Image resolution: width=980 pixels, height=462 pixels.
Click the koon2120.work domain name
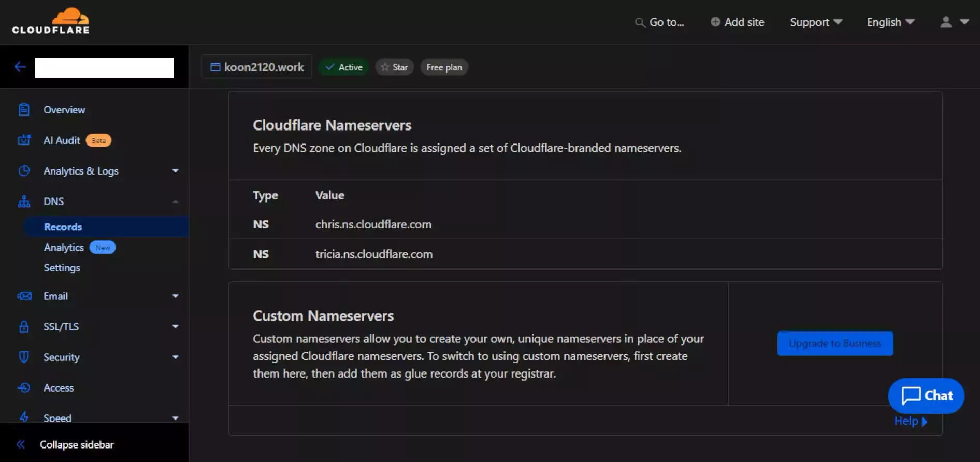tap(264, 67)
